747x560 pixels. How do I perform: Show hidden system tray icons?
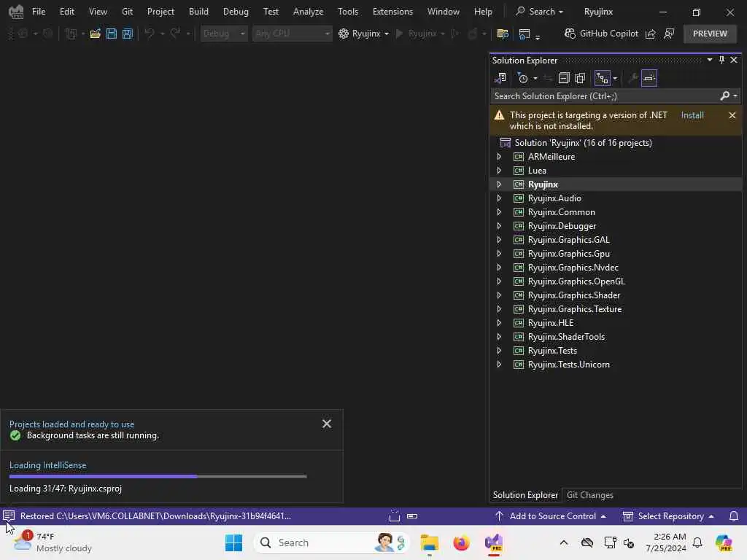pyautogui.click(x=564, y=542)
